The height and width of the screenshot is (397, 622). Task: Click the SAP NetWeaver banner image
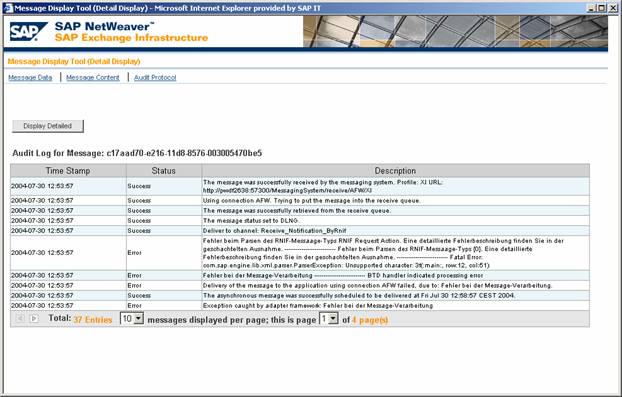(455, 32)
